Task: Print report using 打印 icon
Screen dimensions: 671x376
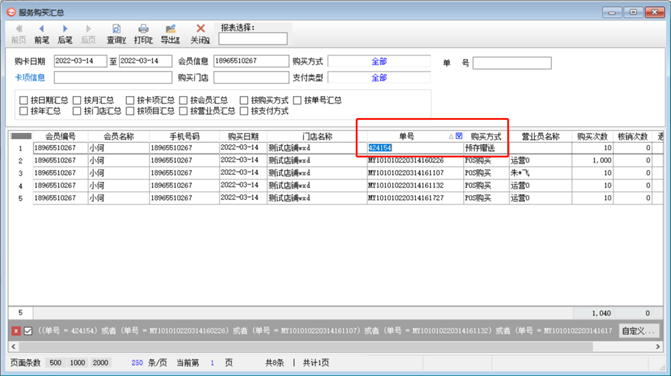Action: tap(143, 34)
